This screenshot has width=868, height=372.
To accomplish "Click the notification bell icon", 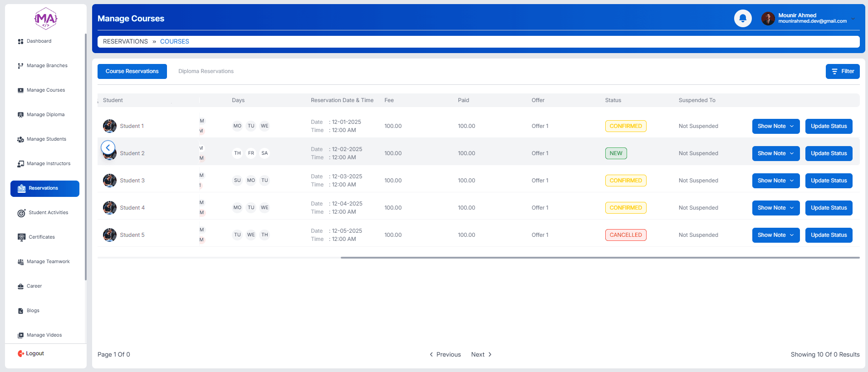I will tap(742, 19).
